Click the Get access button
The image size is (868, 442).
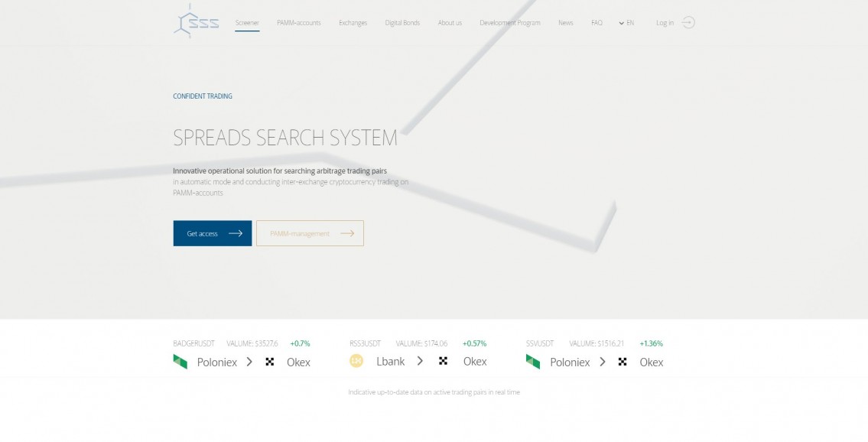212,233
